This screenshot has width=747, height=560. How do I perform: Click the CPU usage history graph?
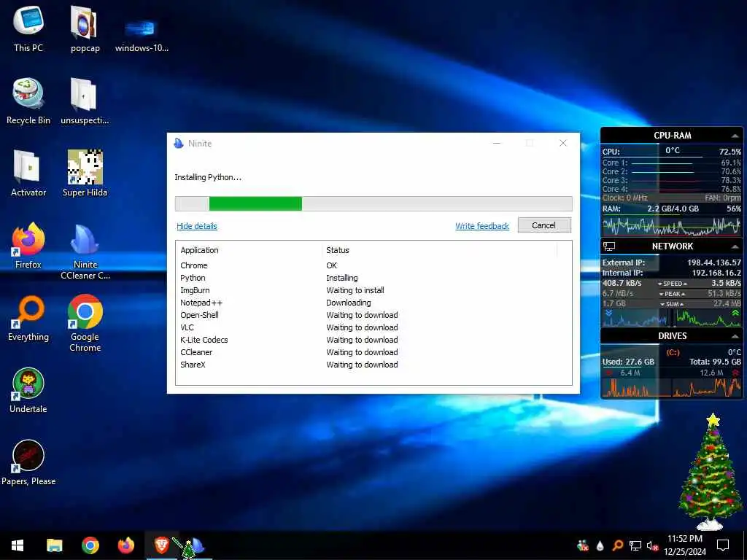click(672, 226)
